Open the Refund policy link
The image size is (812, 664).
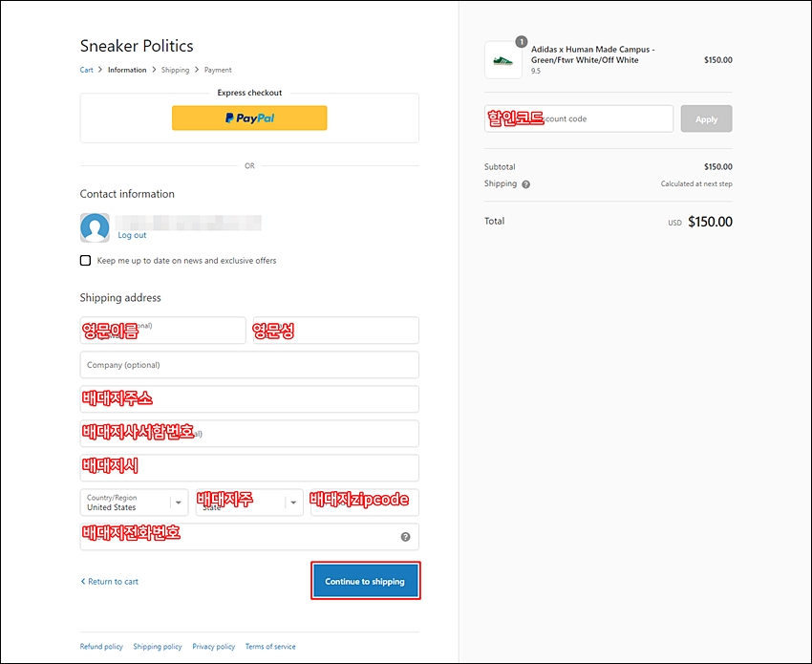click(x=101, y=647)
